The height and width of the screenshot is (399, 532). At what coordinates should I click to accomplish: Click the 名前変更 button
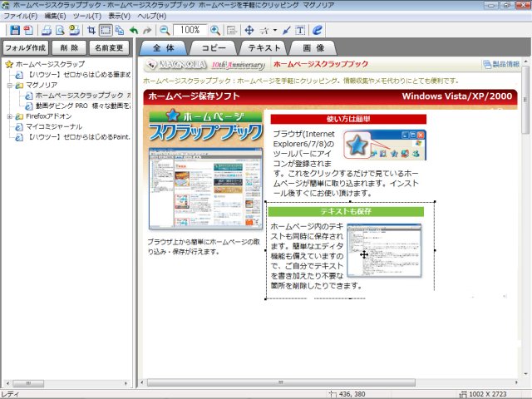pyautogui.click(x=109, y=48)
